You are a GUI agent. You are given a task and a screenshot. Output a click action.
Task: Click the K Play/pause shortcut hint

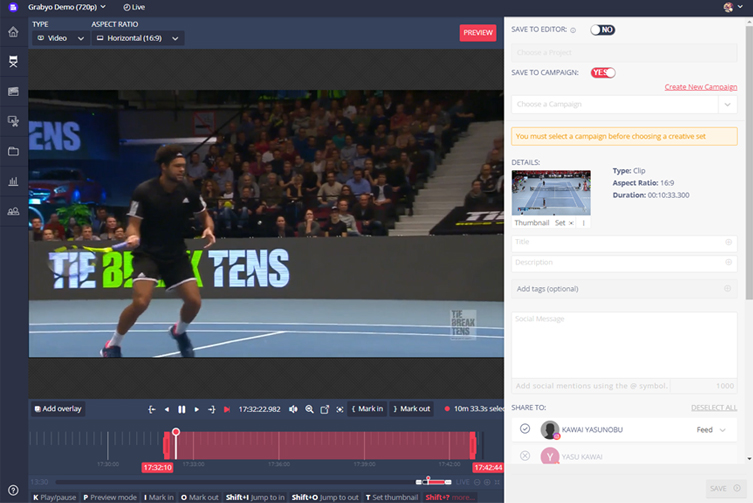(x=54, y=497)
